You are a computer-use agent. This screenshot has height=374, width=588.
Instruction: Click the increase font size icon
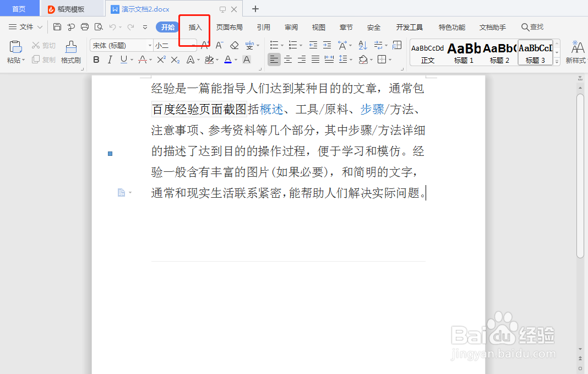click(206, 44)
